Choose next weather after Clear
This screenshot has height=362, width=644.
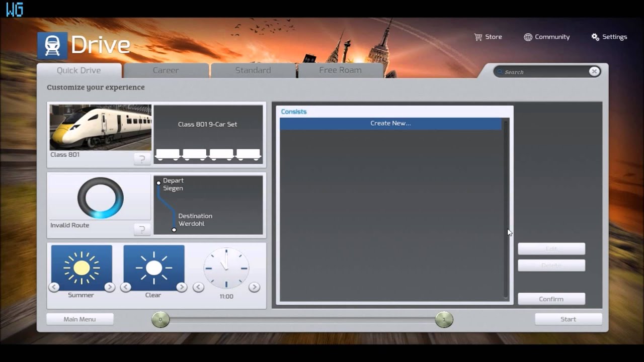click(x=182, y=287)
